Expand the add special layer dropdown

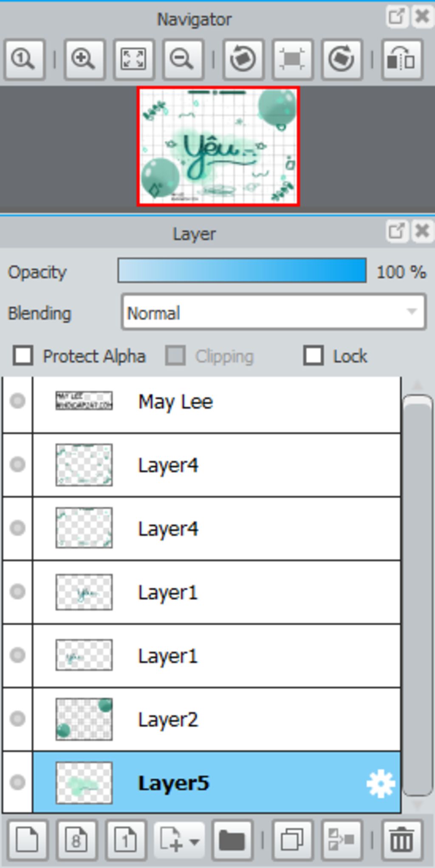click(x=179, y=840)
